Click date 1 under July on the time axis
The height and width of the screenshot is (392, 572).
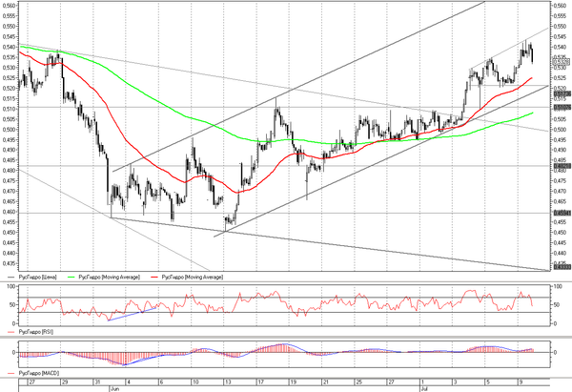tap(422, 382)
